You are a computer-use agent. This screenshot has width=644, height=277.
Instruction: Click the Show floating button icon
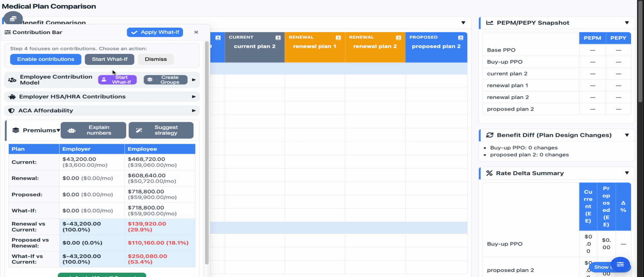620,264
